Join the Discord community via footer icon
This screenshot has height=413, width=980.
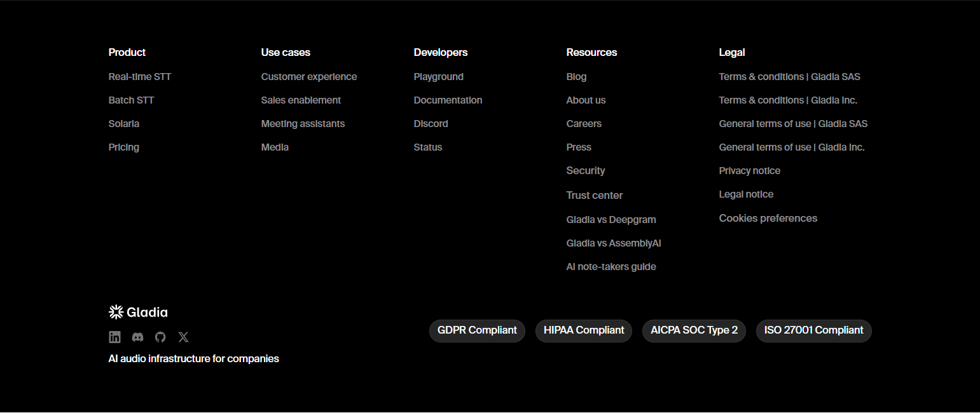pyautogui.click(x=137, y=337)
